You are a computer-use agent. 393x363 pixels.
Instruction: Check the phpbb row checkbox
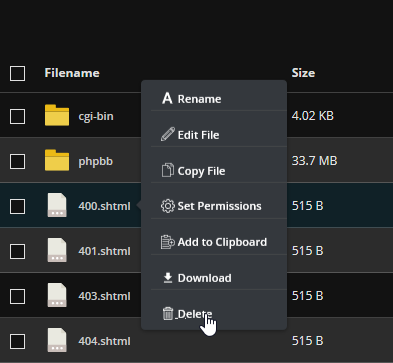(x=17, y=161)
